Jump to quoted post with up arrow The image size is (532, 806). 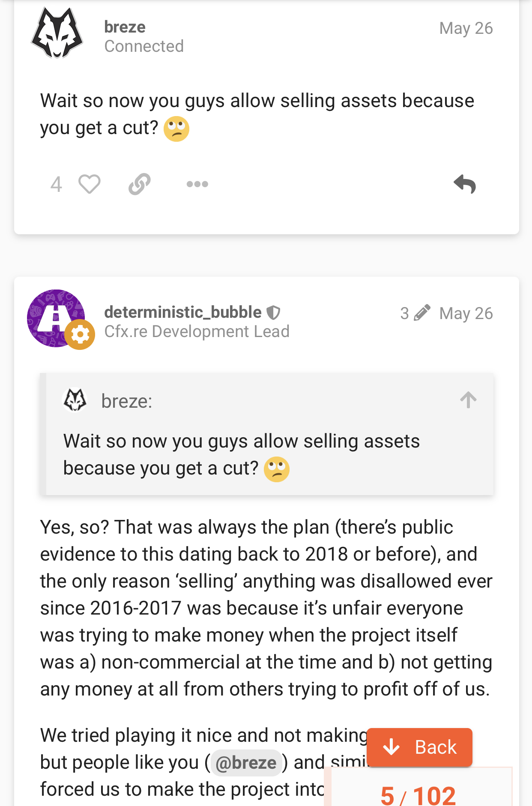tap(469, 400)
